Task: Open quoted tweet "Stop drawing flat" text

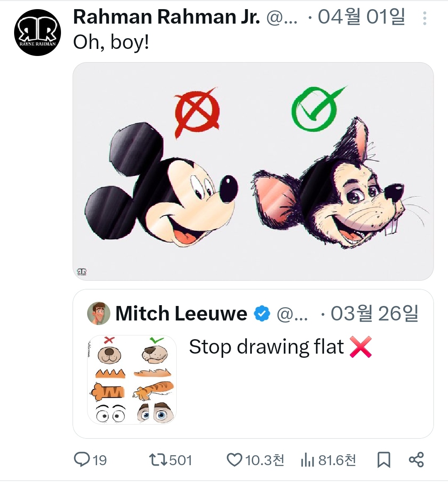Action: [266, 347]
